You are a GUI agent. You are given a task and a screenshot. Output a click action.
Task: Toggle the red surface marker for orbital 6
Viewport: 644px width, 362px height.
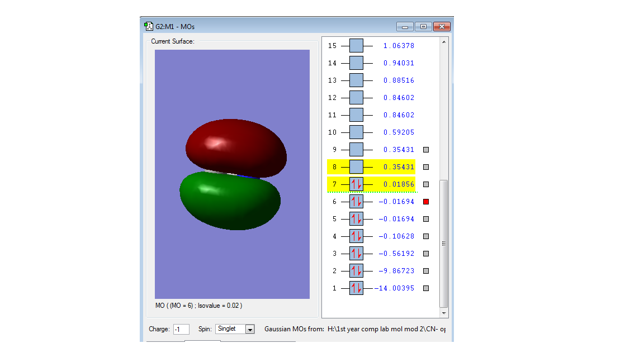click(426, 202)
